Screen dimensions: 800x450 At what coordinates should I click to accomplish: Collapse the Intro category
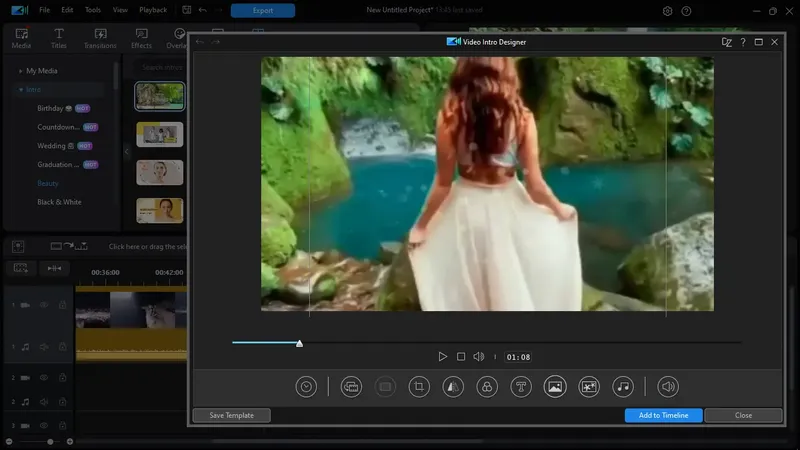pos(21,89)
